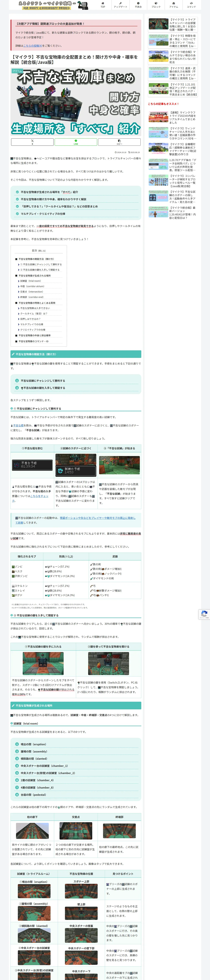The height and width of the screenshot is (980, 210).
Task: Jump to 不吉な宝物庫の中身と排出確率 in contents
Action: pyautogui.click(x=35, y=335)
